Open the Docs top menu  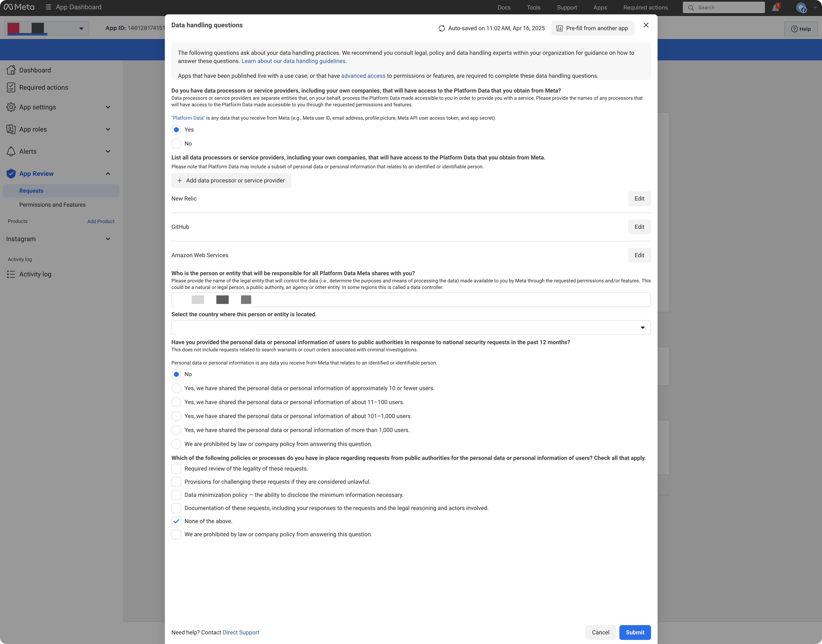point(504,8)
